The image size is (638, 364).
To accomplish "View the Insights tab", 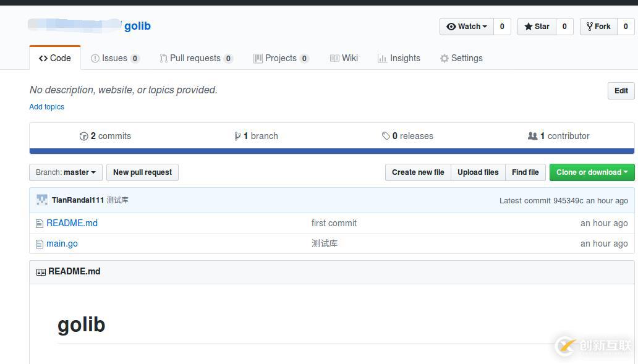I will click(x=399, y=58).
